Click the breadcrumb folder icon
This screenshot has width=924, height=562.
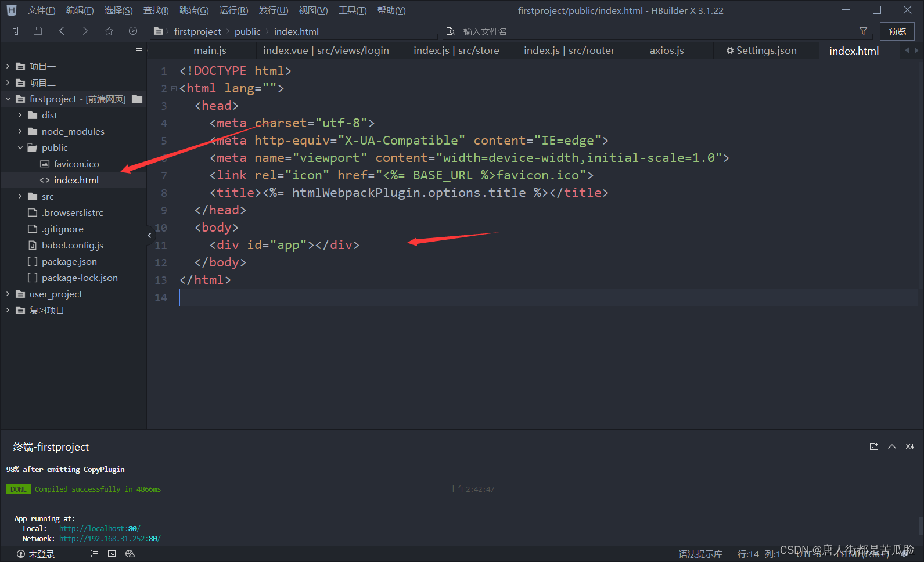coord(159,31)
